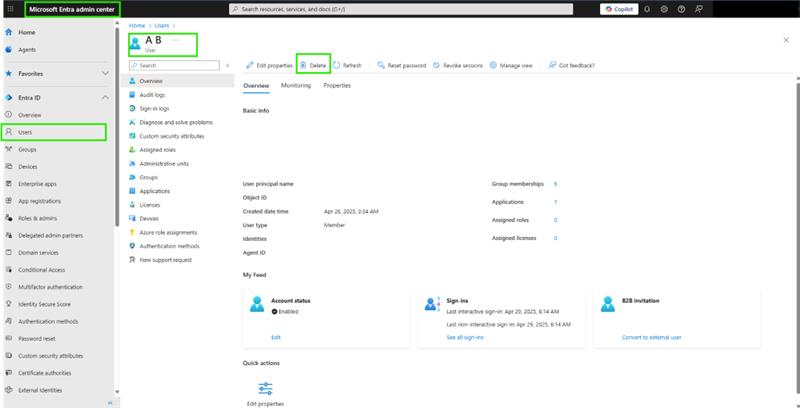Click the Users breadcrumb link
800x408 pixels.
162,25
